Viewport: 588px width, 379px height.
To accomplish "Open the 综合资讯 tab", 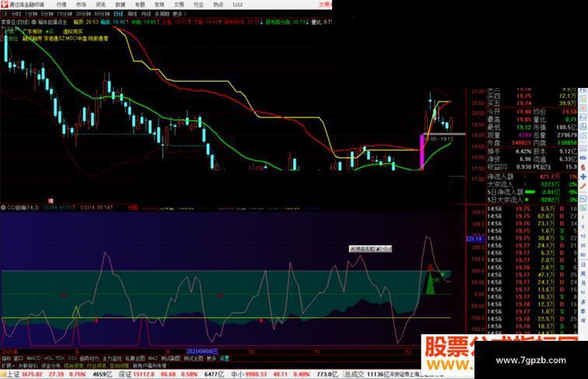I will pyautogui.click(x=73, y=366).
